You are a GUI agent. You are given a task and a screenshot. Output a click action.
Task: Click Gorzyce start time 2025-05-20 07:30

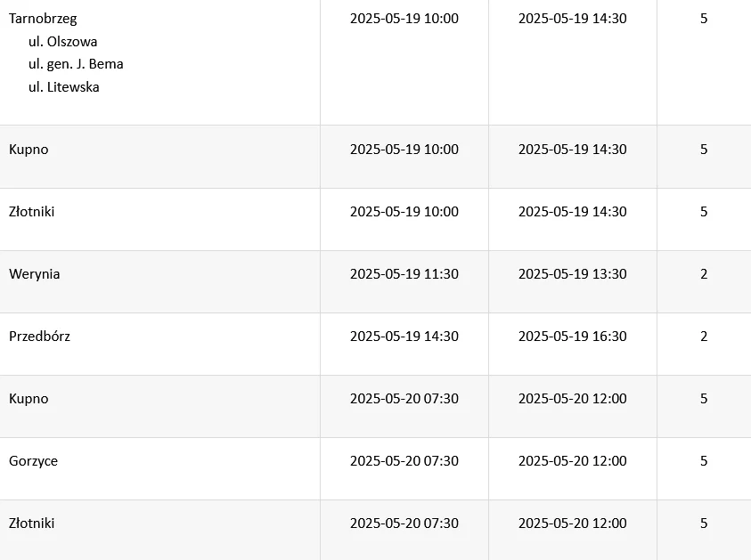404,461
